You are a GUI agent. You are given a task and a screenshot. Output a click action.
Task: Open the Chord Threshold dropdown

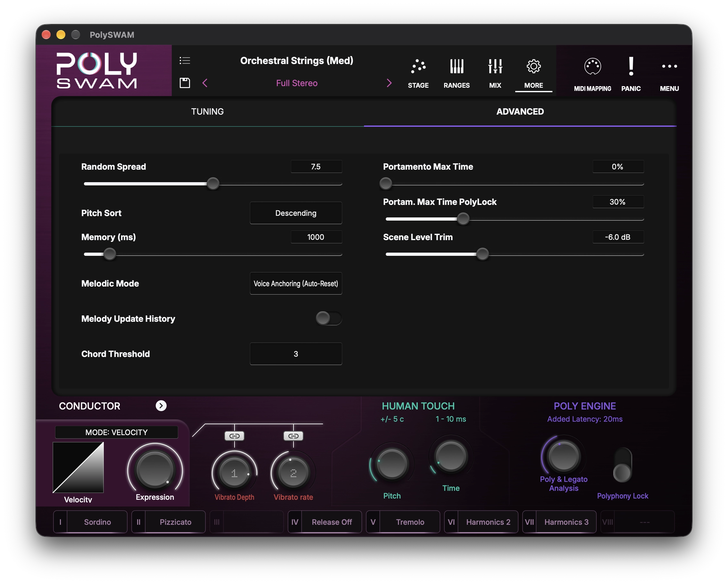(x=296, y=353)
